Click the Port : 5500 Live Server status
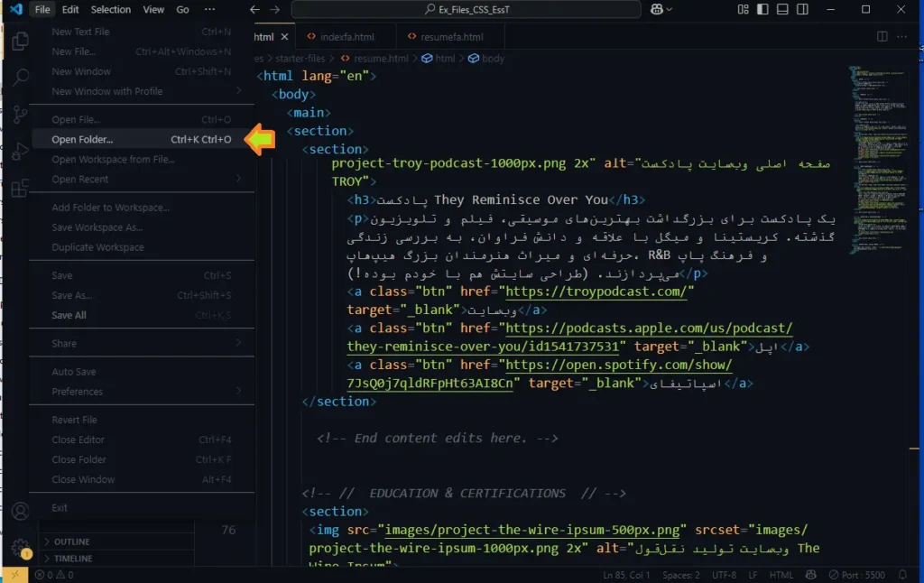 [857, 575]
